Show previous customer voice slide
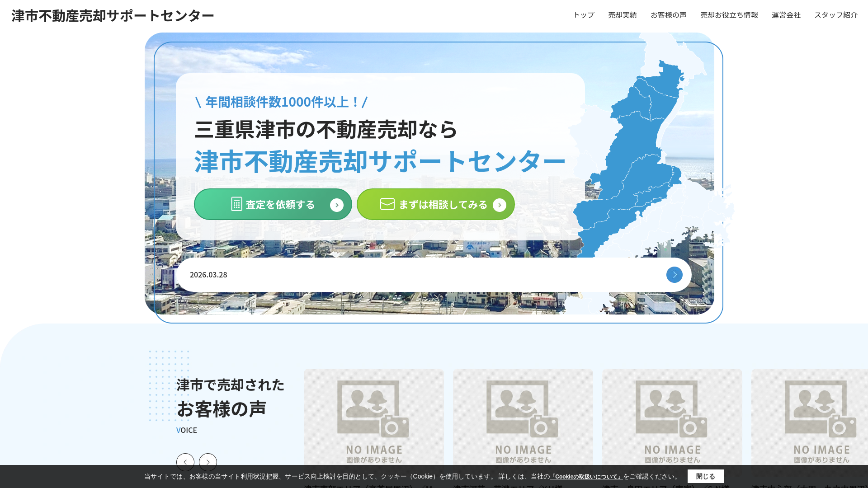The width and height of the screenshot is (868, 488). click(x=185, y=462)
